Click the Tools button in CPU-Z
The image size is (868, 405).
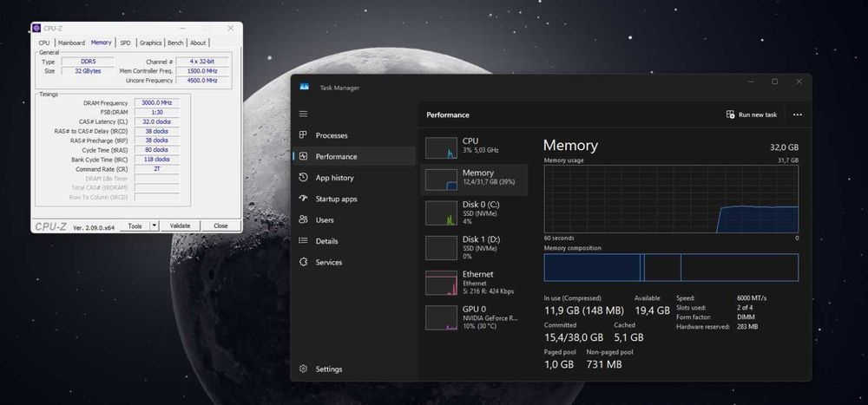[x=135, y=225]
